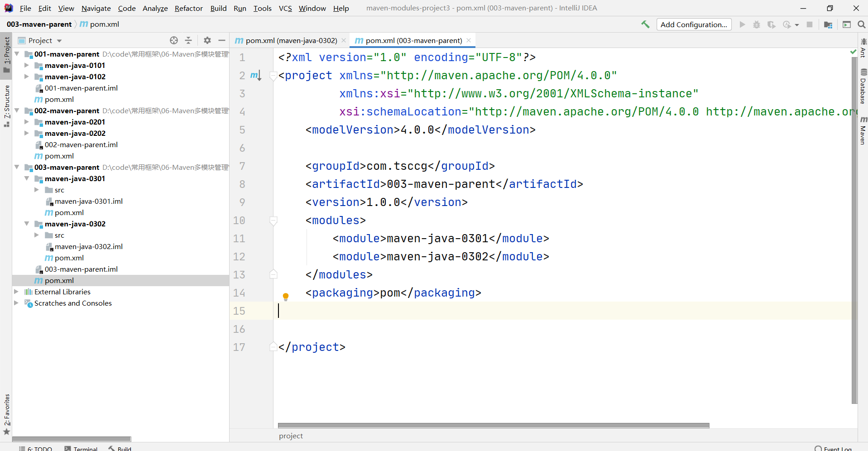Viewport: 868px width, 451px height.
Task: Open the Event Log button
Action: 833,448
